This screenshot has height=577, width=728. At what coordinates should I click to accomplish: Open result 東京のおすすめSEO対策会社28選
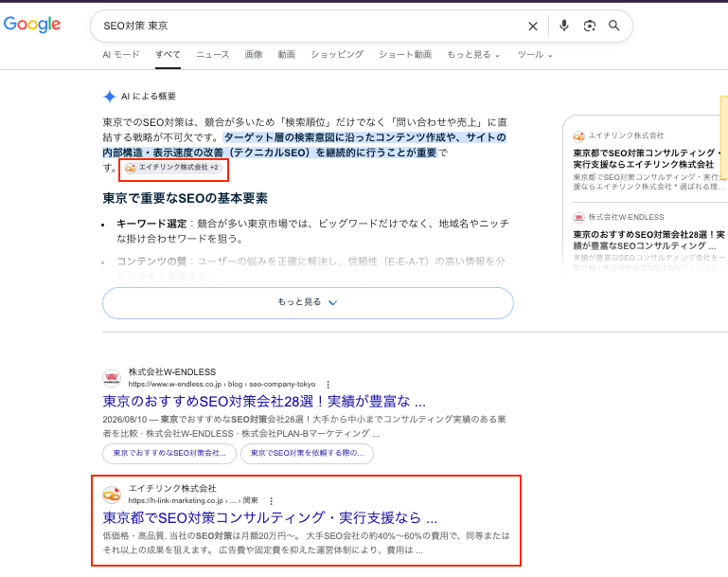tap(264, 402)
